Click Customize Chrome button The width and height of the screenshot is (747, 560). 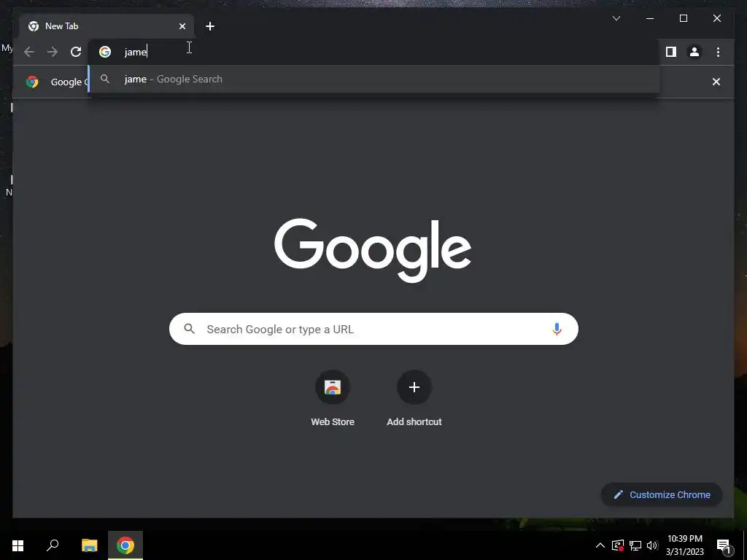click(662, 495)
